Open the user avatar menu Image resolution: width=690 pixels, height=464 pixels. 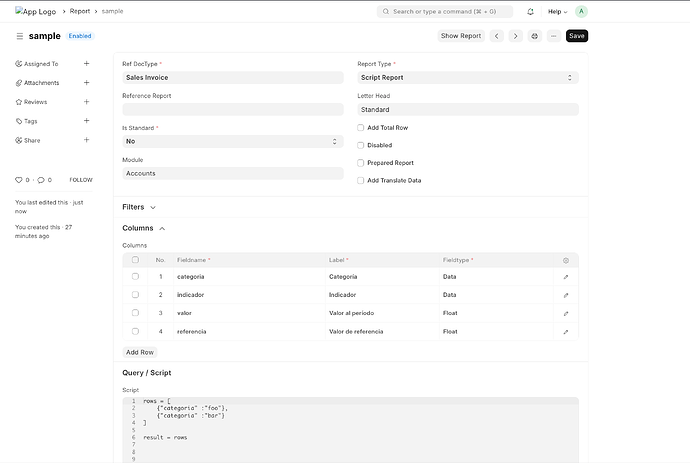click(581, 11)
